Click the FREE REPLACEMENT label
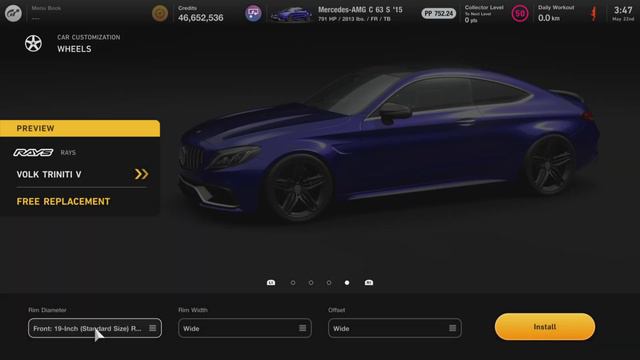This screenshot has height=360, width=640. coord(63,202)
